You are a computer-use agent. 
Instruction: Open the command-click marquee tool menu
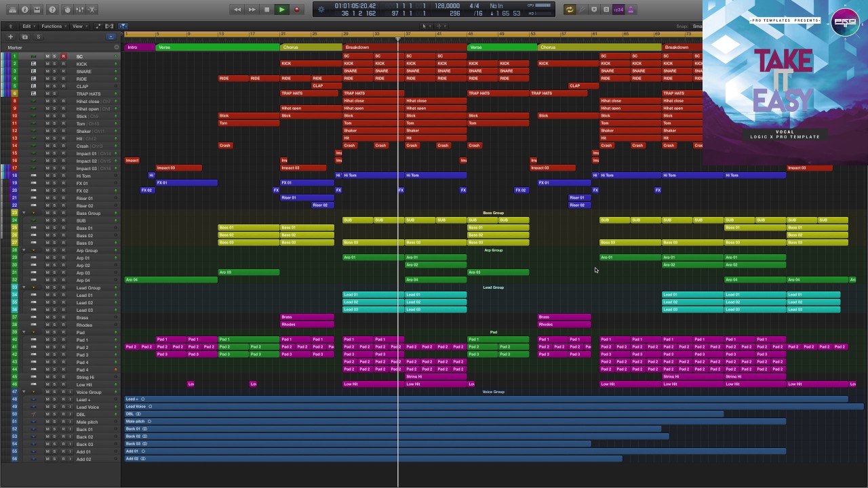tap(441, 26)
